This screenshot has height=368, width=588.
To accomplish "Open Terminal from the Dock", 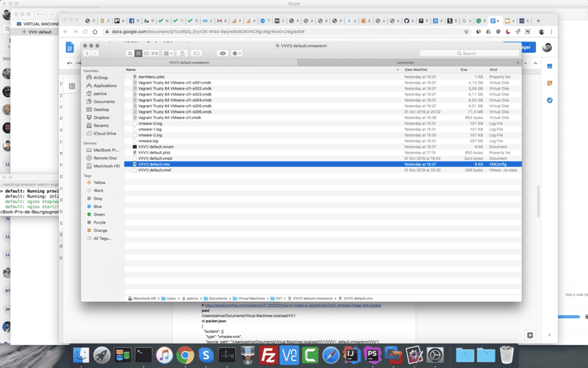I will pos(144,355).
